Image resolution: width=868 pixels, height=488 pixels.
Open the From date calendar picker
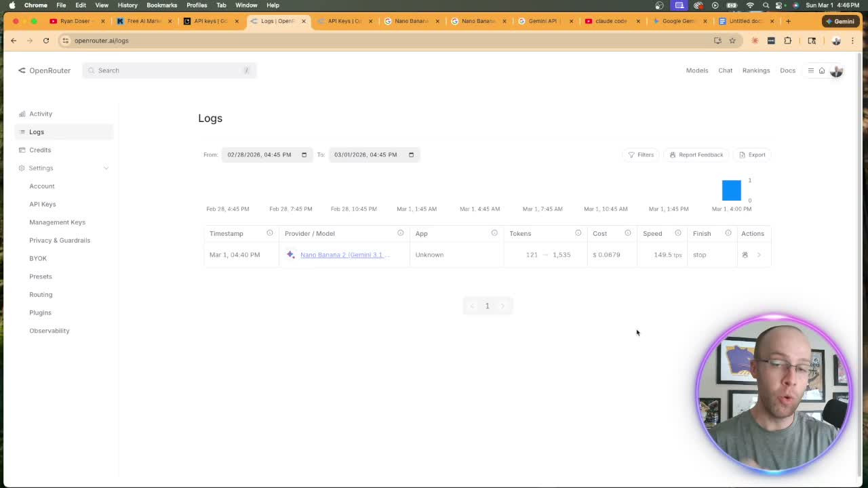tap(304, 155)
